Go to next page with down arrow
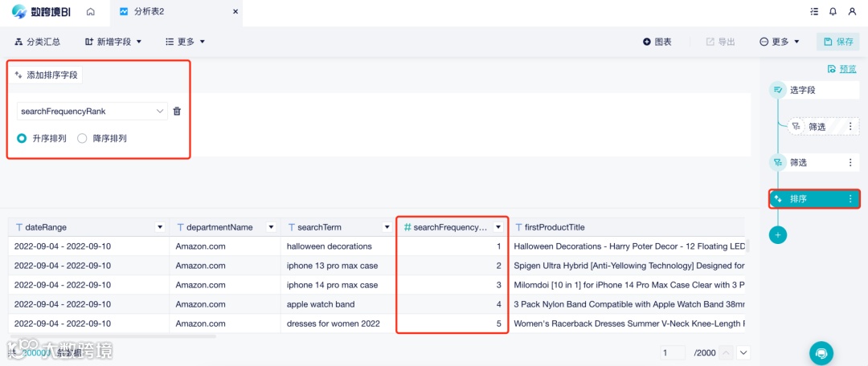This screenshot has width=868, height=366. [743, 352]
